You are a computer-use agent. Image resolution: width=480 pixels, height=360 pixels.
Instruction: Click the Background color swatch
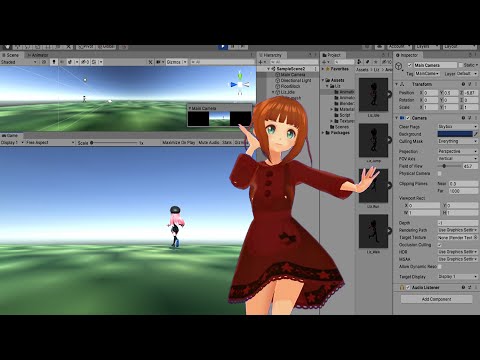455,134
